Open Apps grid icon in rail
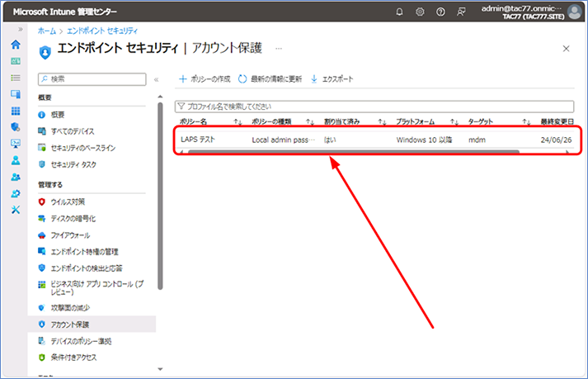The image size is (588, 379). click(x=16, y=111)
